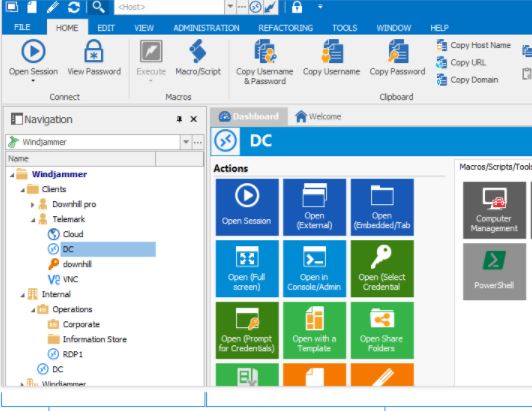Click Copy Host Name
The height and width of the screenshot is (411, 532).
coord(474,45)
